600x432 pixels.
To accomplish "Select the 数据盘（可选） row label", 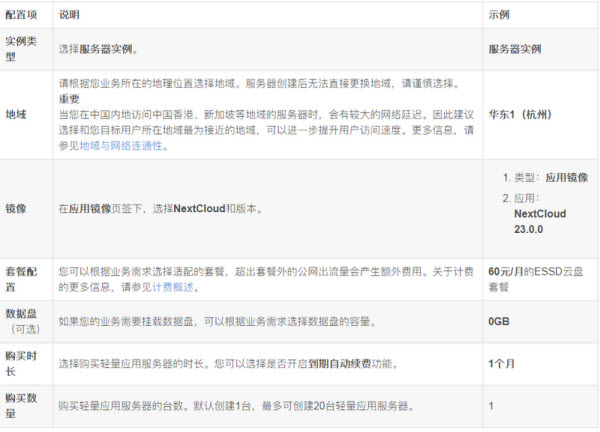I will [x=22, y=321].
